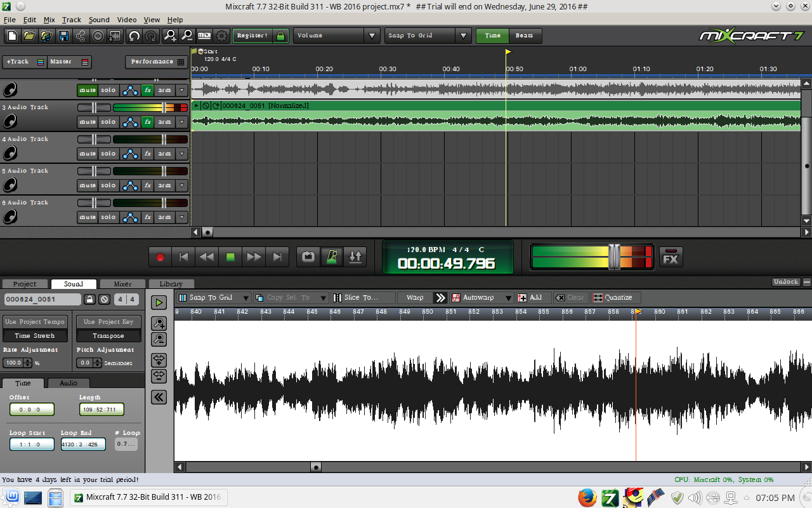Click Slice To... in the sound editor
The width and height of the screenshot is (812, 508).
pos(363,297)
